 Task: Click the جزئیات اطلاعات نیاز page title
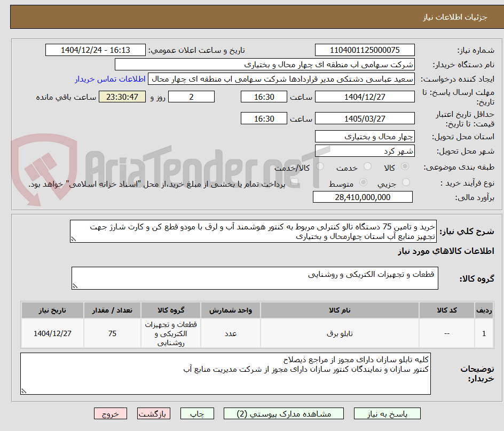click(x=455, y=17)
